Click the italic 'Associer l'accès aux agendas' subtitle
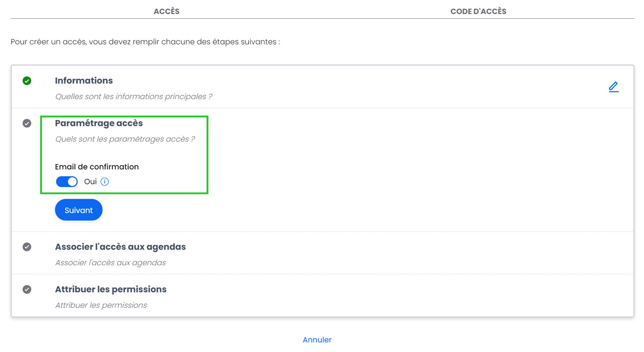This screenshot has width=644, height=352. pyautogui.click(x=110, y=263)
